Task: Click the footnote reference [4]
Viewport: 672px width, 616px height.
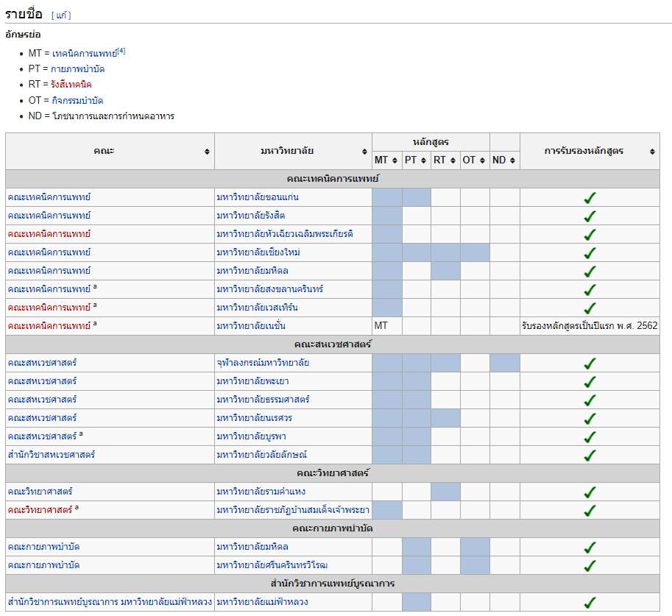Action: click(x=121, y=51)
